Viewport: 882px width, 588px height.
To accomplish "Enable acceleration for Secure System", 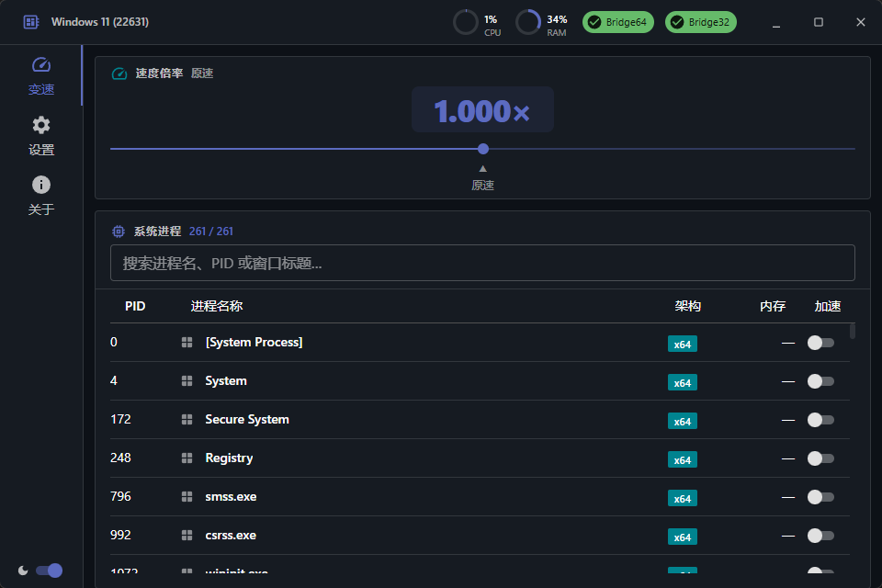I will 820,420.
